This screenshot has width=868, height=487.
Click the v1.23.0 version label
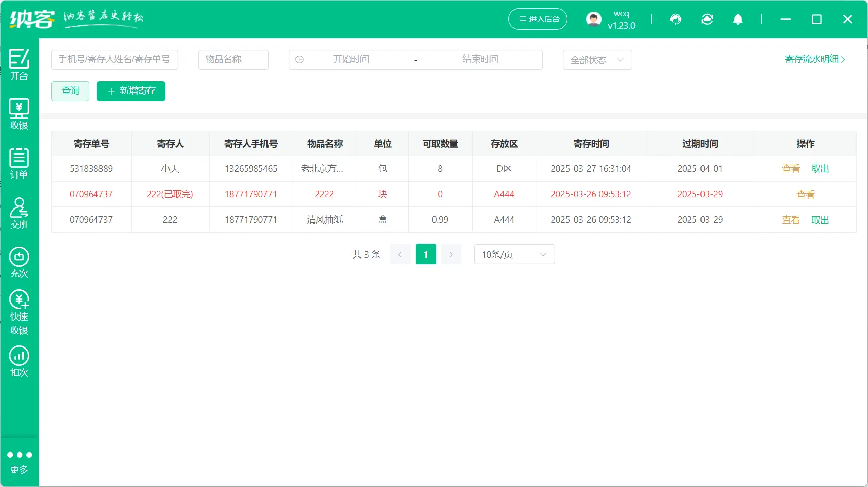point(621,25)
